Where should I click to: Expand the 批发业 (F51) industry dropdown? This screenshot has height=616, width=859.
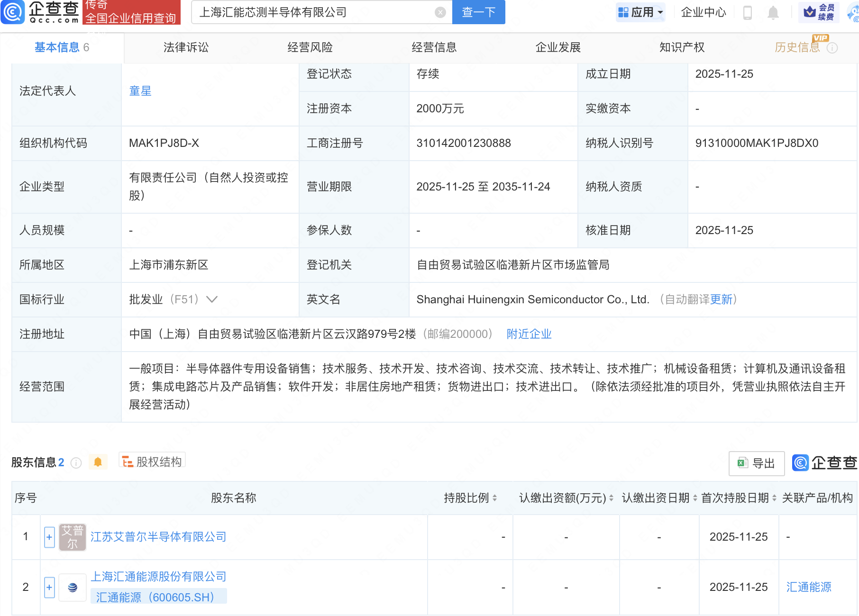[213, 299]
